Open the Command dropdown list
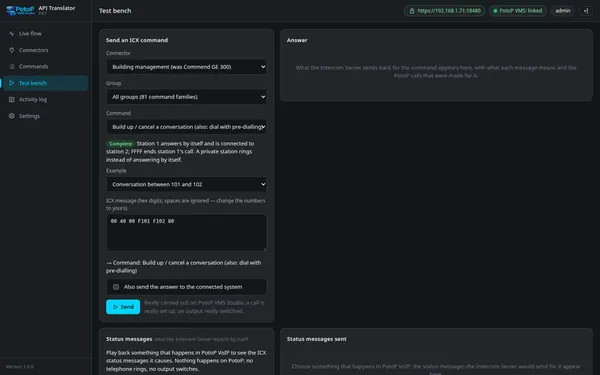This screenshot has width=600, height=375. pyautogui.click(x=186, y=127)
